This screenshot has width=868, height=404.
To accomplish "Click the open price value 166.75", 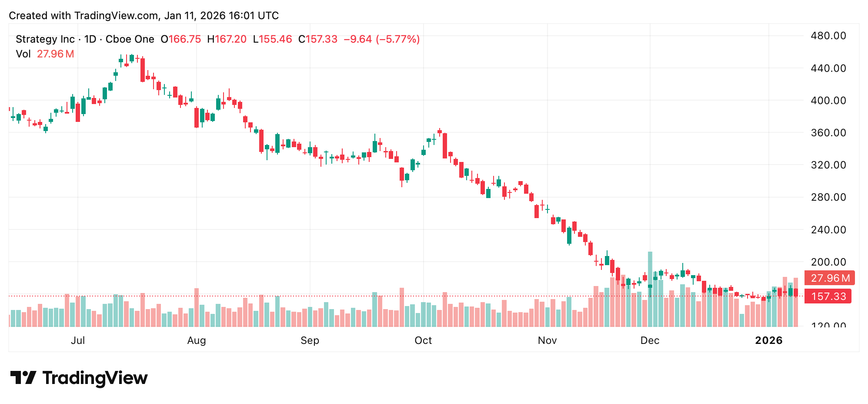I will 185,39.
